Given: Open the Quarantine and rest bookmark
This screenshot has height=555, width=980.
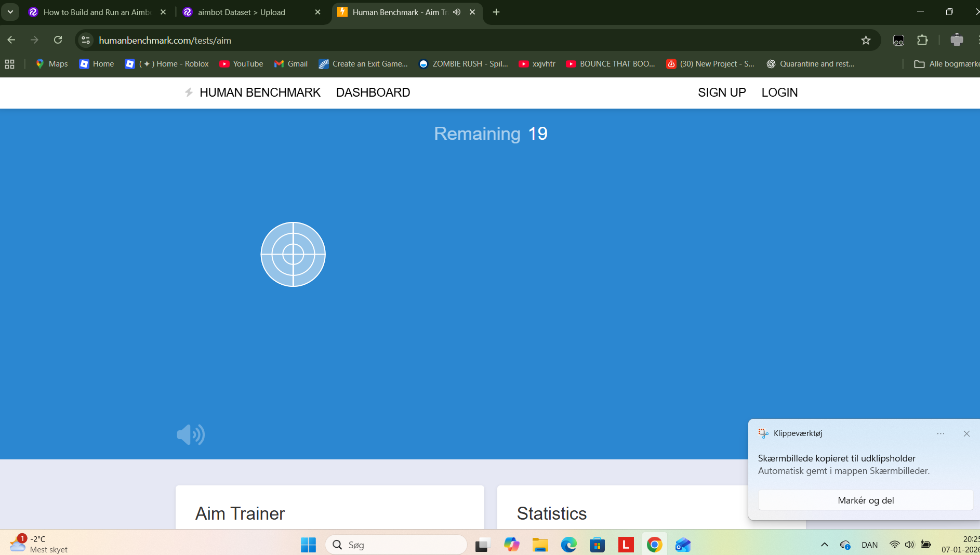Looking at the screenshot, I should (811, 64).
